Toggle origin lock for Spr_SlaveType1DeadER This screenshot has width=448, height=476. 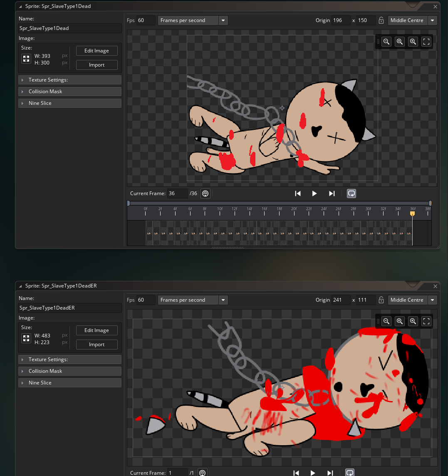click(381, 300)
